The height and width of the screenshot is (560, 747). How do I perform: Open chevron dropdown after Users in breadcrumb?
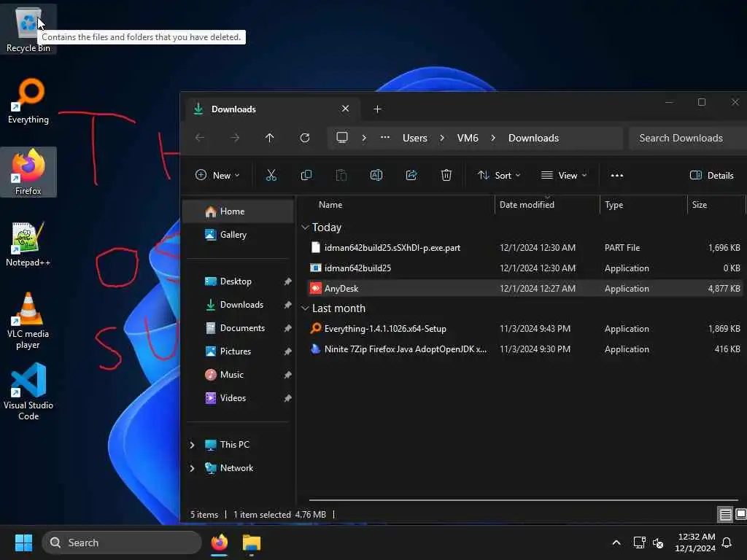click(442, 138)
